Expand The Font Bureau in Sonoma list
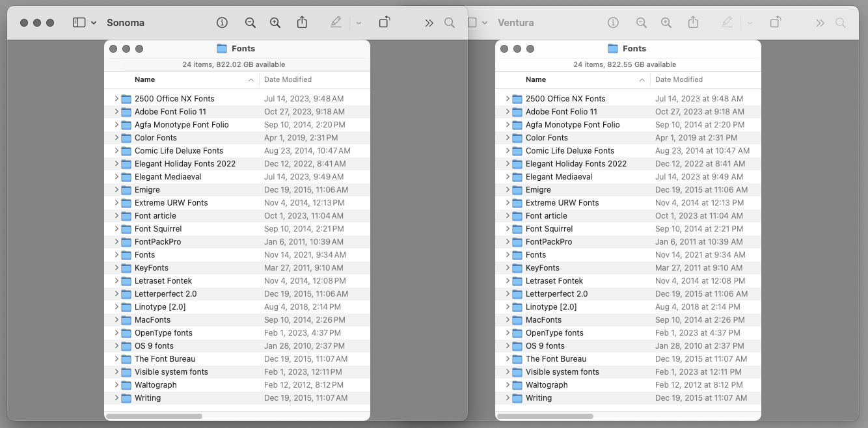 [x=116, y=359]
